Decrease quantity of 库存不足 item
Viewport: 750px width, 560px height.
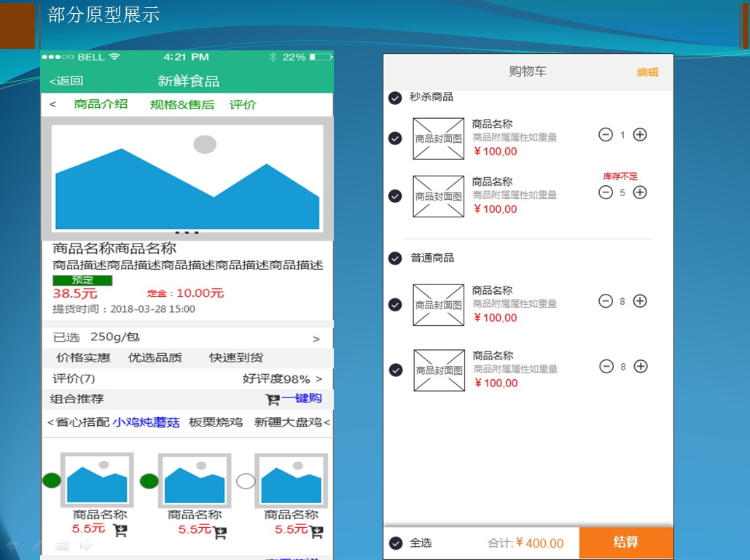606,192
